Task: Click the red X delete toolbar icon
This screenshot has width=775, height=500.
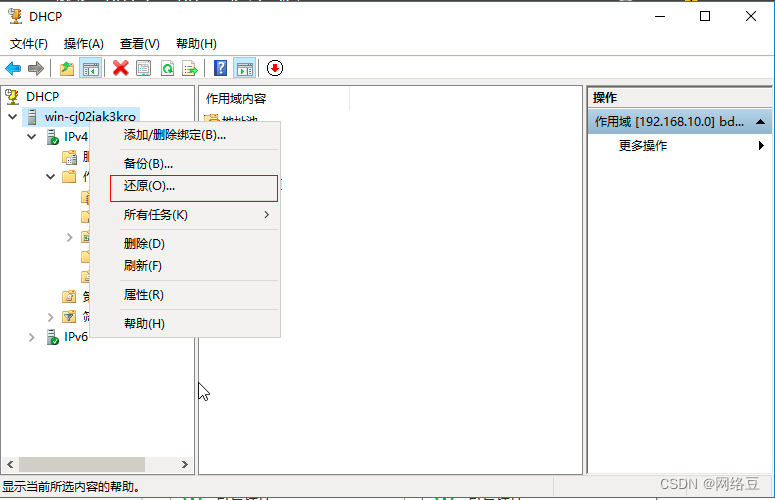Action: (121, 68)
